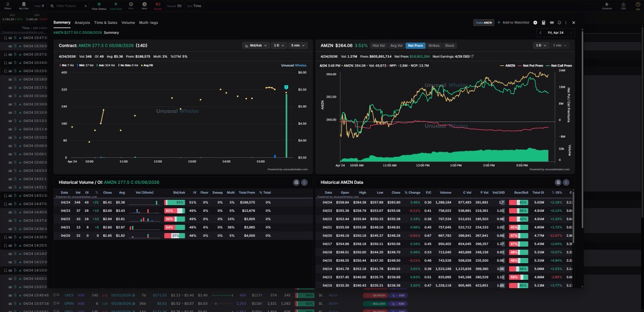Select the Stock chart view
Screen dimensions: 644x312
coord(449,46)
